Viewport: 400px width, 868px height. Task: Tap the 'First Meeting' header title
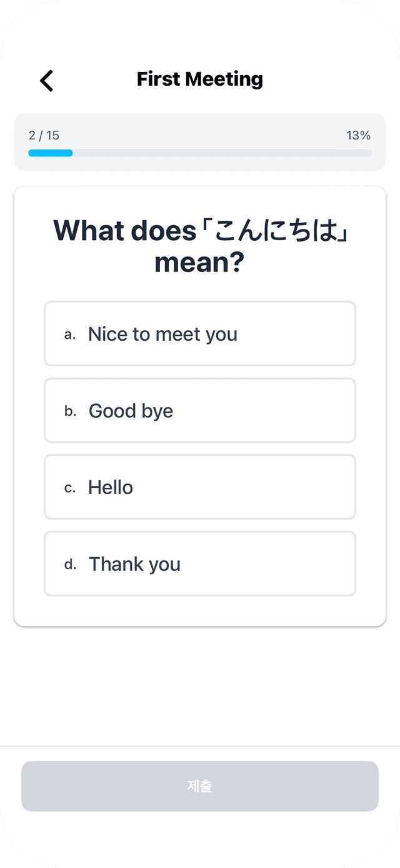point(200,79)
